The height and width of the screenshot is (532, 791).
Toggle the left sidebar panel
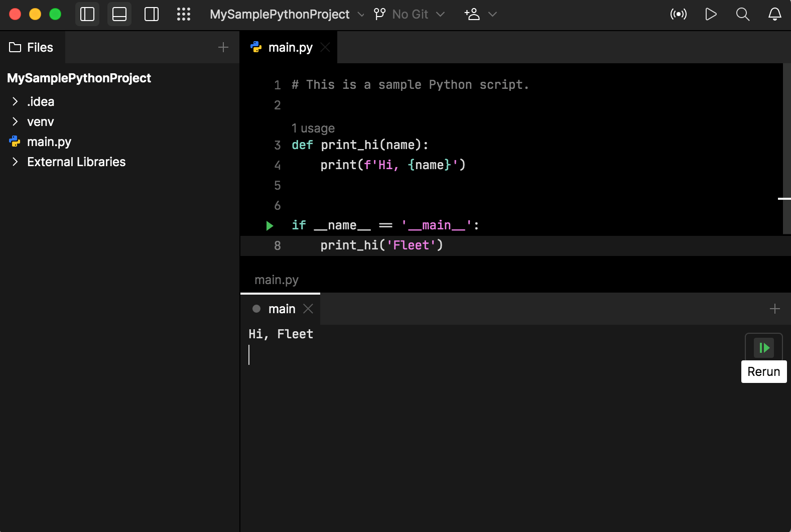tap(87, 14)
